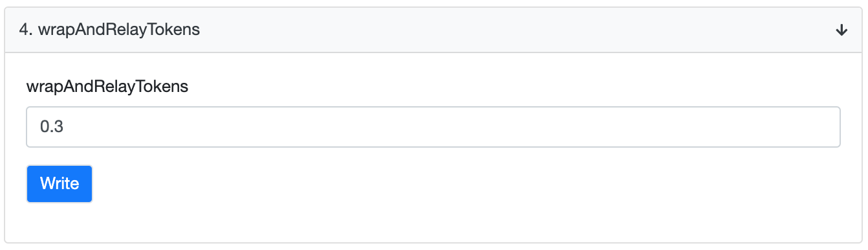Click the Write button
Viewport: 868px width, 250px height.
pyautogui.click(x=60, y=184)
